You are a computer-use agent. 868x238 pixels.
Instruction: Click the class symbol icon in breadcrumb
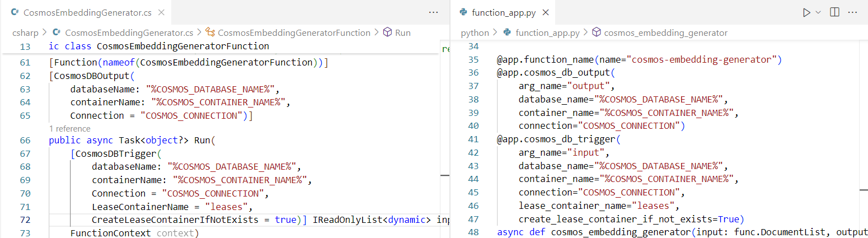[x=210, y=32]
